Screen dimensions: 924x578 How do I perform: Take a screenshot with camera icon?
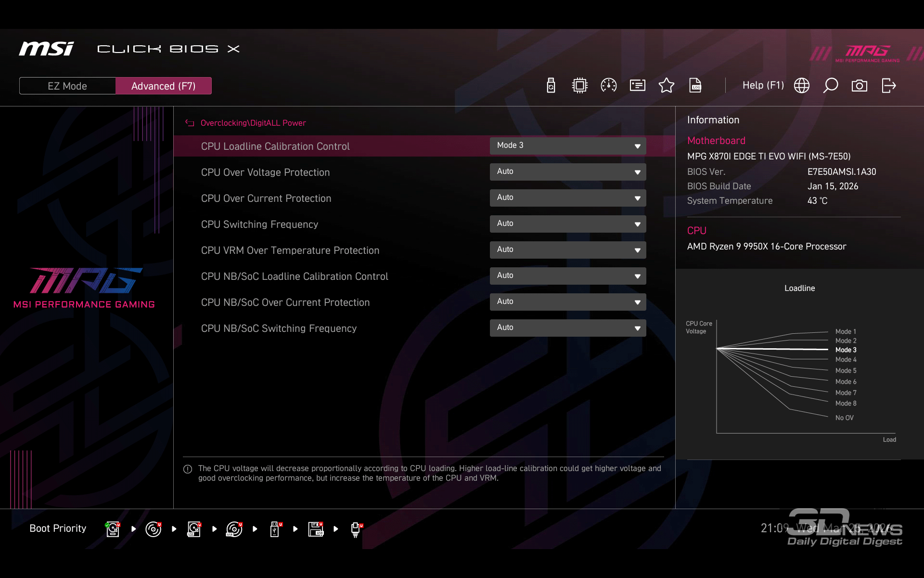click(x=860, y=86)
